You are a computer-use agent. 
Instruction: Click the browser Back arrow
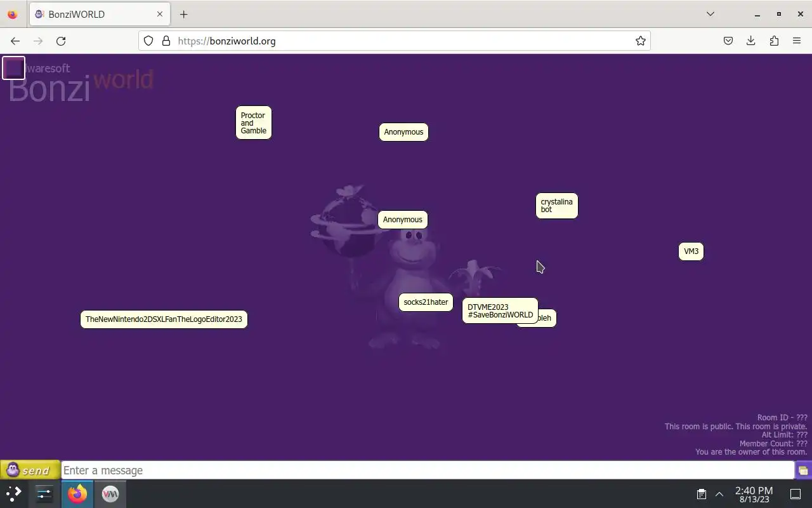click(15, 41)
